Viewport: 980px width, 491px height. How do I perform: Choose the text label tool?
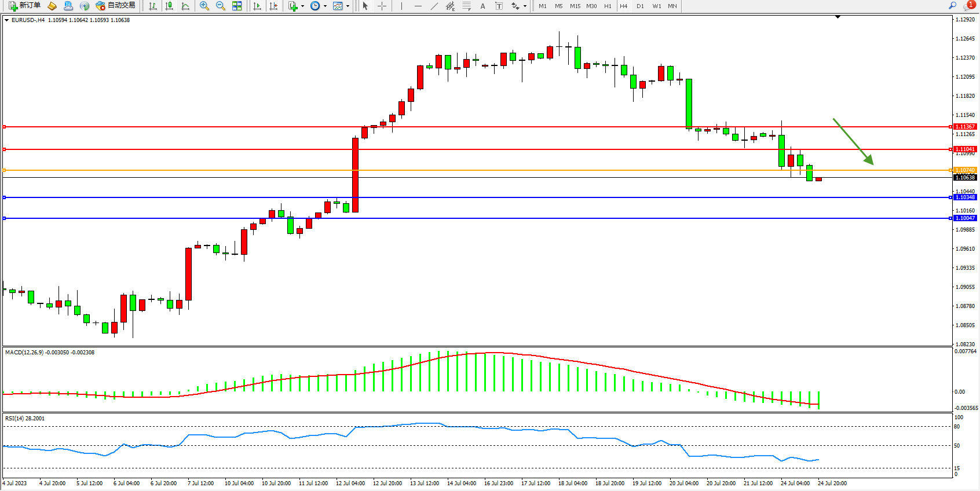pos(482,6)
